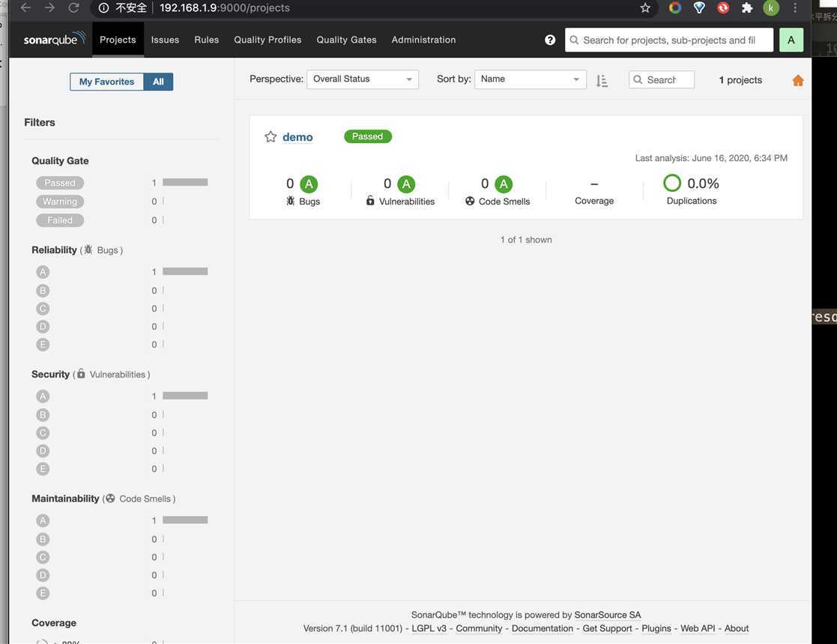The image size is (837, 644).
Task: Filter Quality Gate by Failed
Action: tap(60, 220)
